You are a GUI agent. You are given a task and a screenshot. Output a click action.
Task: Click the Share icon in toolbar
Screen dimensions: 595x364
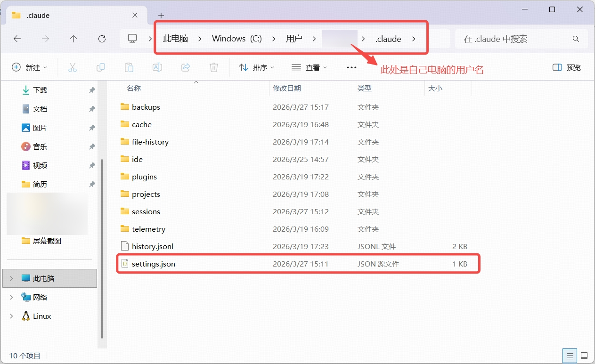[186, 67]
